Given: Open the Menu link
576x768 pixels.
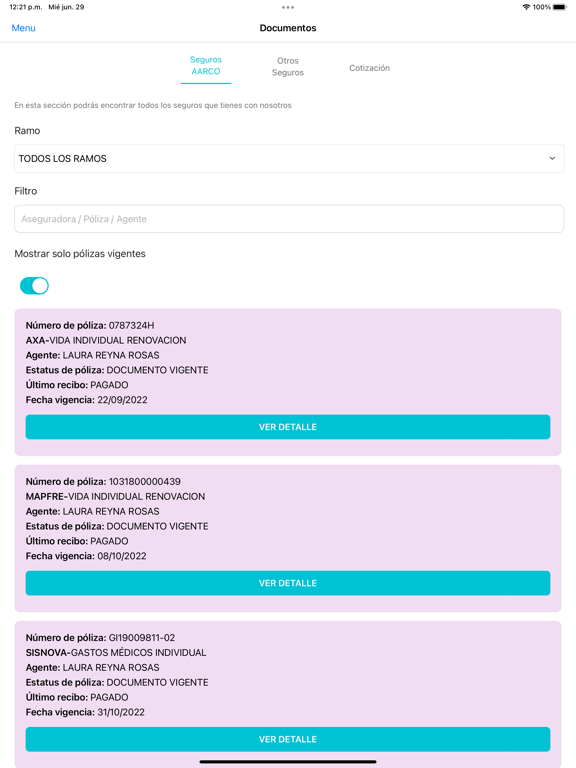Looking at the screenshot, I should (x=24, y=28).
